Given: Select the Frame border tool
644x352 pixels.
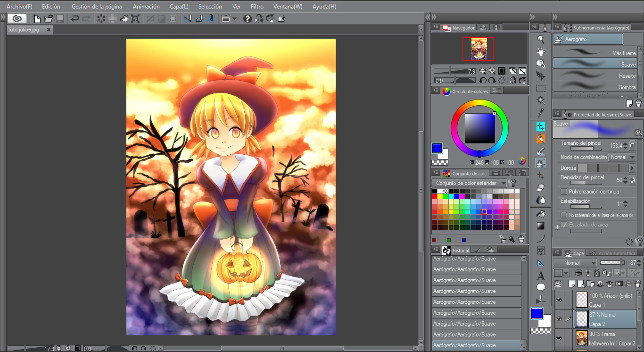Looking at the screenshot, I should (x=541, y=251).
